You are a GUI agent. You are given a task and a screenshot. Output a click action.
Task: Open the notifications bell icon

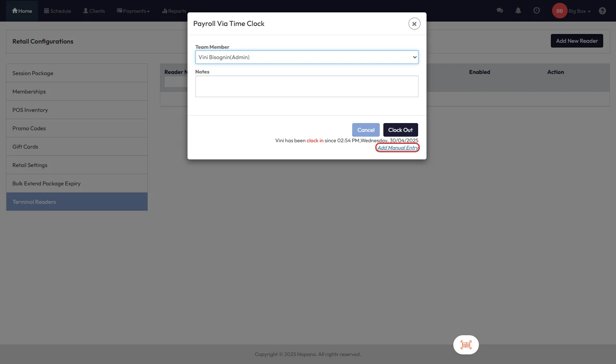(x=518, y=11)
